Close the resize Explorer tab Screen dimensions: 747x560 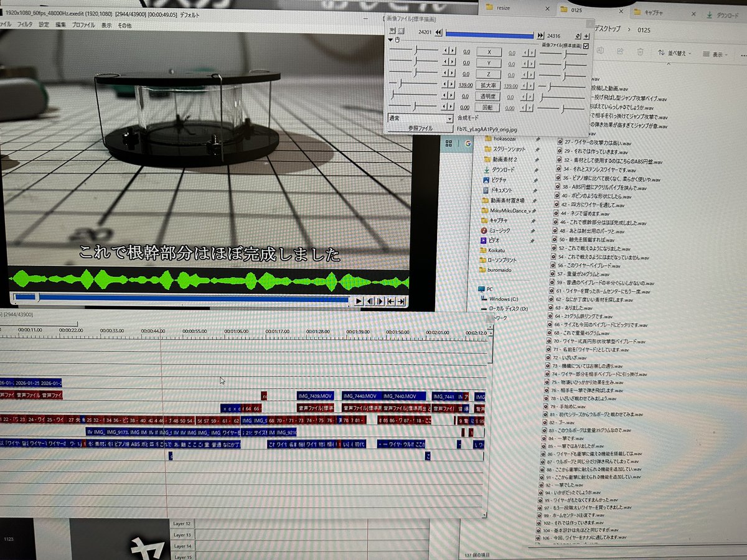[547, 8]
